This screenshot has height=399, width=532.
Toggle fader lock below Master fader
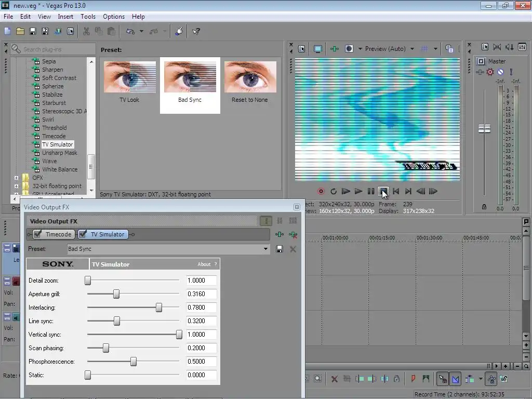pyautogui.click(x=484, y=207)
